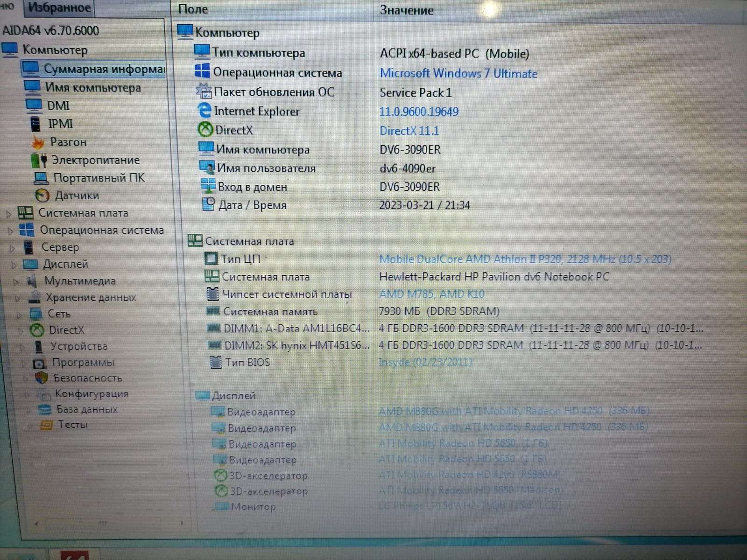Expand the Системная плата tree node
The height and width of the screenshot is (560, 747).
pyautogui.click(x=8, y=214)
